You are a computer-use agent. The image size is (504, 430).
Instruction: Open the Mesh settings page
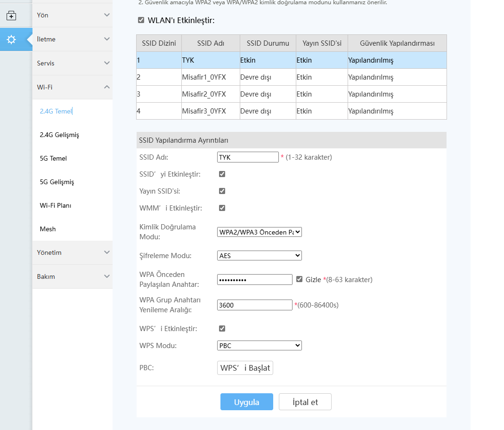click(x=48, y=229)
